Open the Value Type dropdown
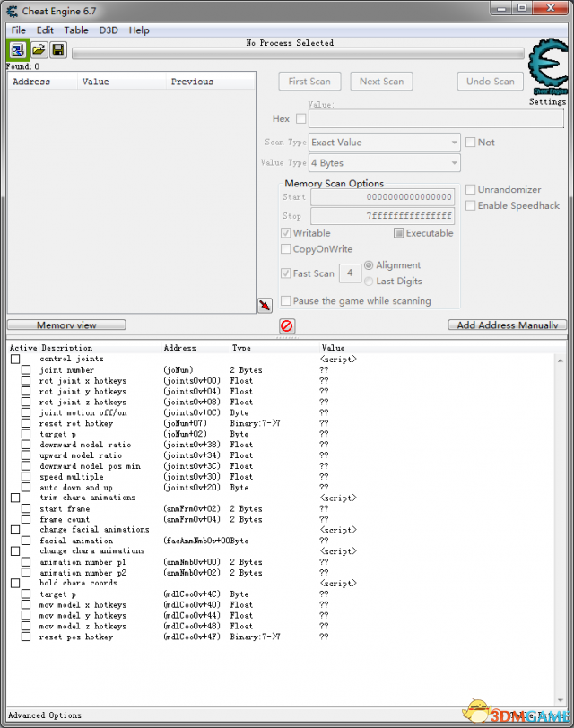Screen dimensions: 574x728 (385, 163)
